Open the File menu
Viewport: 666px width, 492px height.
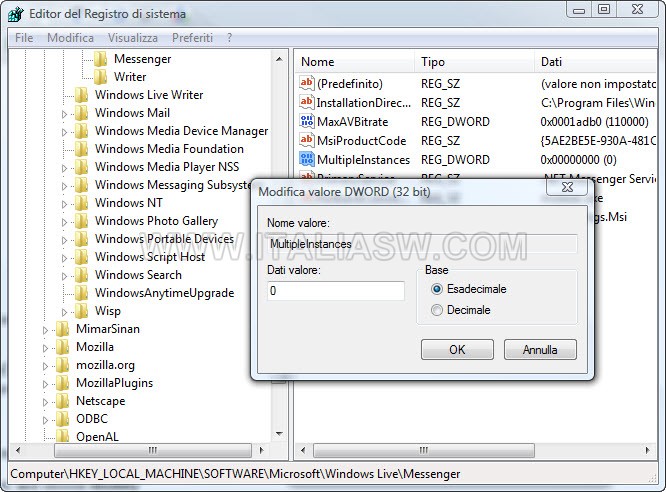click(x=24, y=38)
